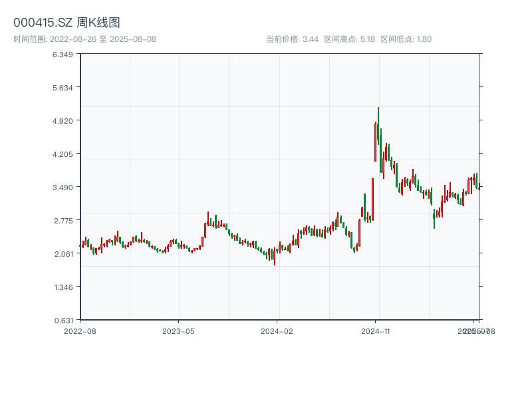The width and height of the screenshot is (532, 399).
Task: Select the 时间范围 date range text
Action: pyautogui.click(x=84, y=39)
